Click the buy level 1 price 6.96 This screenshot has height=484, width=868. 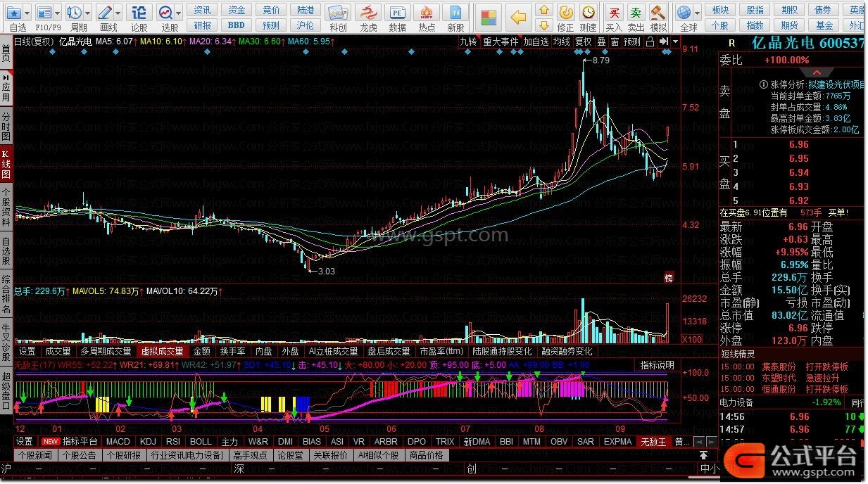coord(798,144)
